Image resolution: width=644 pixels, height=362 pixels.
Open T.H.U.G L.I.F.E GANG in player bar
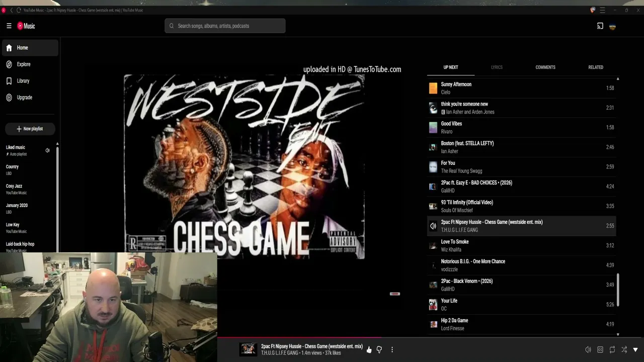tap(280, 353)
